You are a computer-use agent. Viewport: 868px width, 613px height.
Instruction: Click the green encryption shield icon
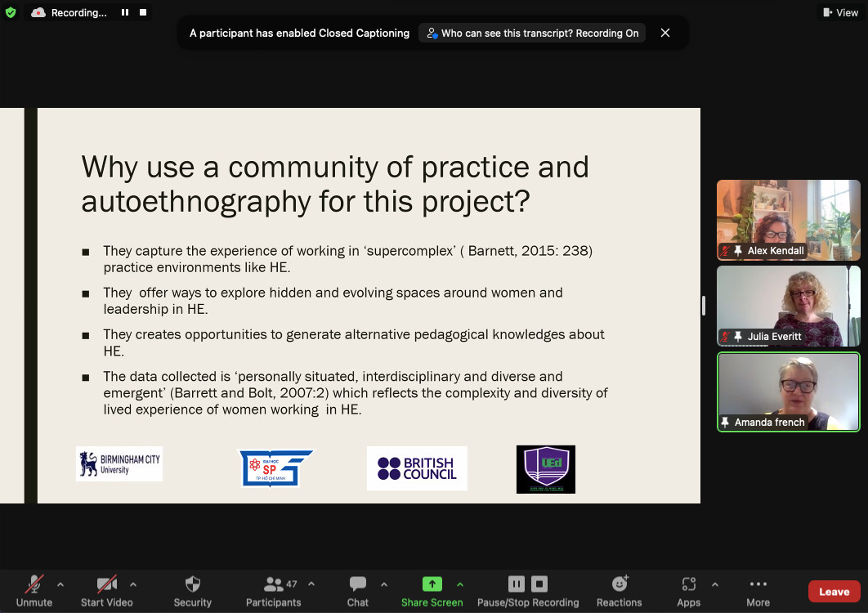pos(11,12)
